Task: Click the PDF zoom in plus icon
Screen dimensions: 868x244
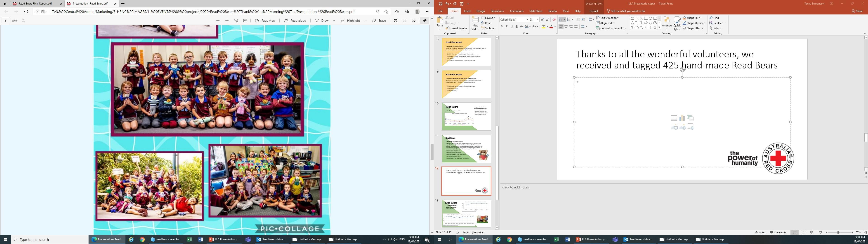Action: (227, 21)
